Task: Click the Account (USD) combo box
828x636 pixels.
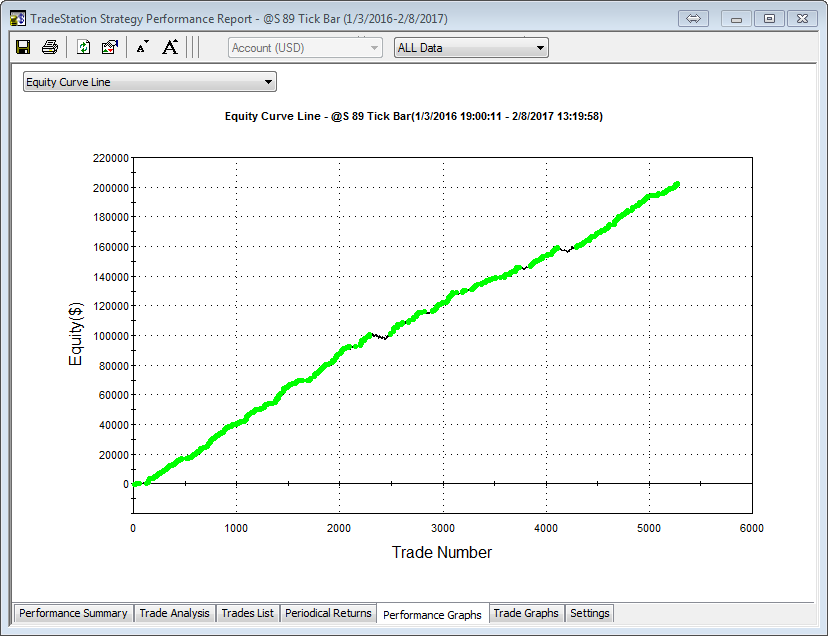Action: [305, 48]
